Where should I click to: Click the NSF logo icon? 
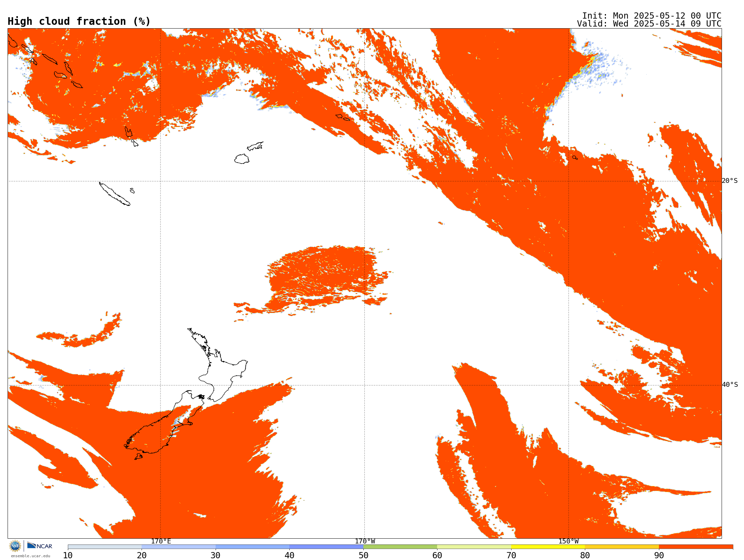click(15, 546)
